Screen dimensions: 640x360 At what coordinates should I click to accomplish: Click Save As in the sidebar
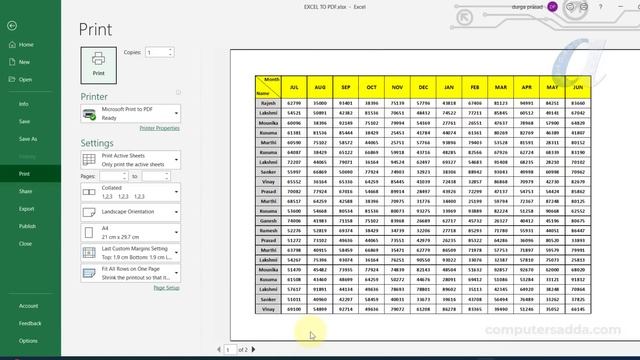pyautogui.click(x=28, y=139)
